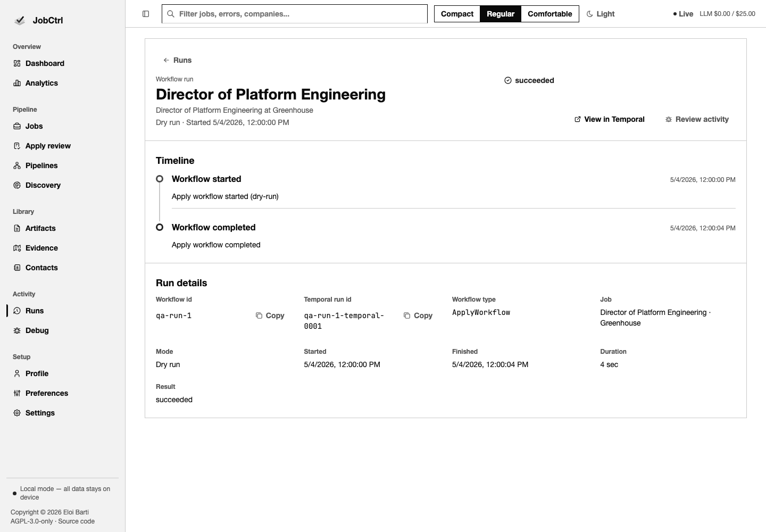Open Dashboard via its grid icon
This screenshot has height=532, width=766.
(17, 63)
